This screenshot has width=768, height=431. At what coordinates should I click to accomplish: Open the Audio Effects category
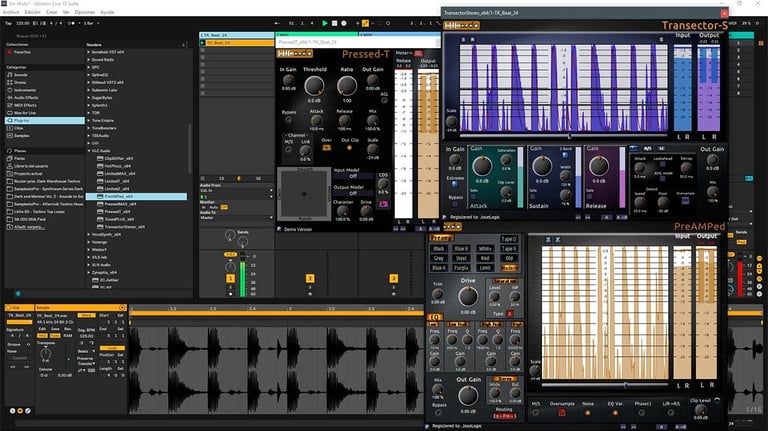click(25, 96)
